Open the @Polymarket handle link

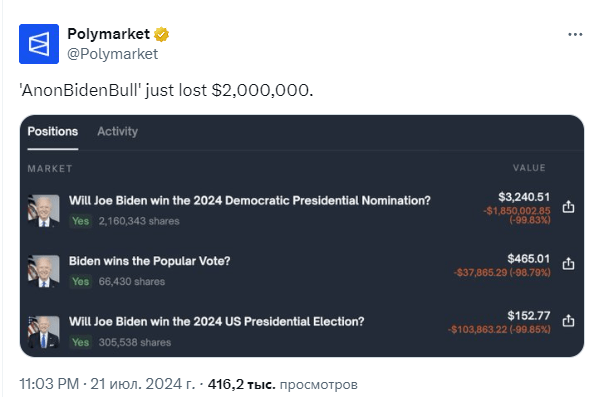coord(112,54)
